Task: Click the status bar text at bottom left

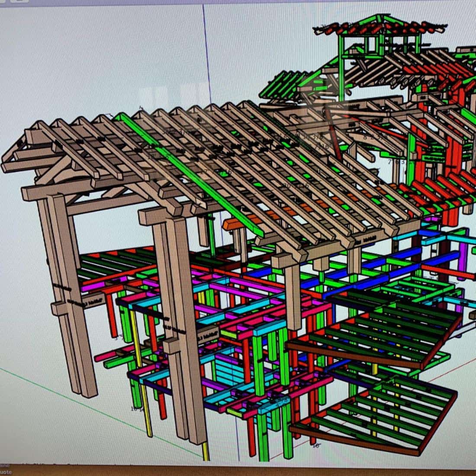Action: (5, 470)
